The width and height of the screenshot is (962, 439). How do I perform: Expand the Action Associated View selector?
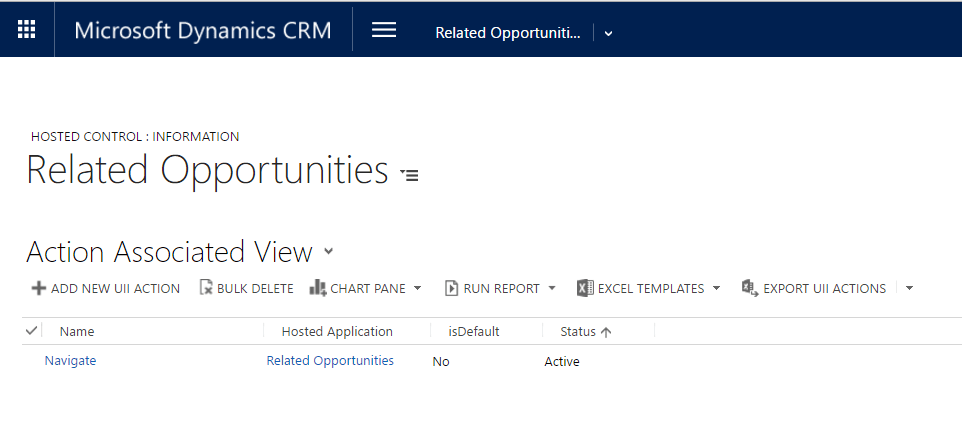click(x=329, y=252)
